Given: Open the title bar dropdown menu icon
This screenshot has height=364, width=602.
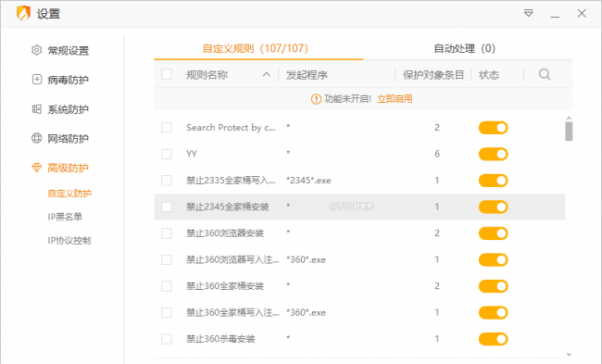Looking at the screenshot, I should 529,14.
